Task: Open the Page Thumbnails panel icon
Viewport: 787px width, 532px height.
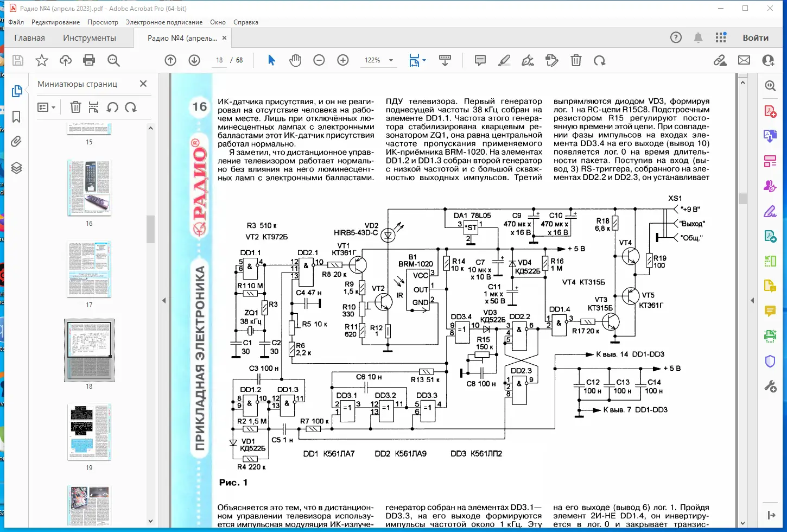Action: [17, 91]
